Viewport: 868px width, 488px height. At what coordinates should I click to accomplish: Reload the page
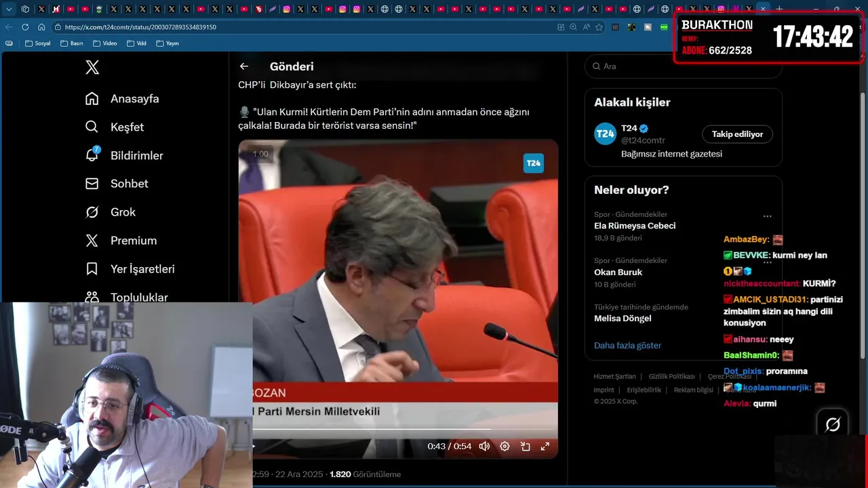click(x=25, y=27)
